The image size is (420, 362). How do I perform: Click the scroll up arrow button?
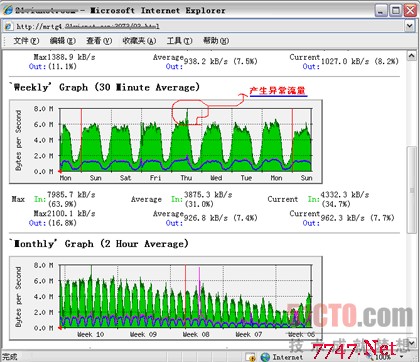pos(411,55)
